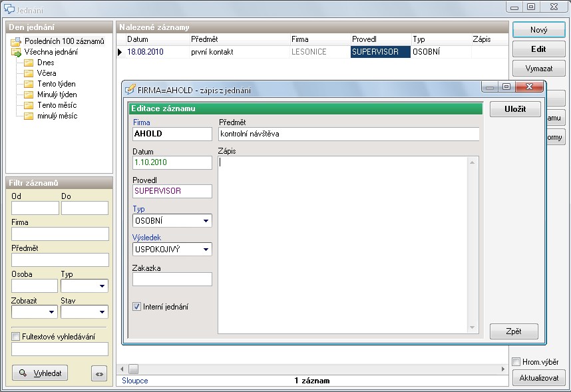Open the Zobrazit filter dropdown

tap(51, 312)
